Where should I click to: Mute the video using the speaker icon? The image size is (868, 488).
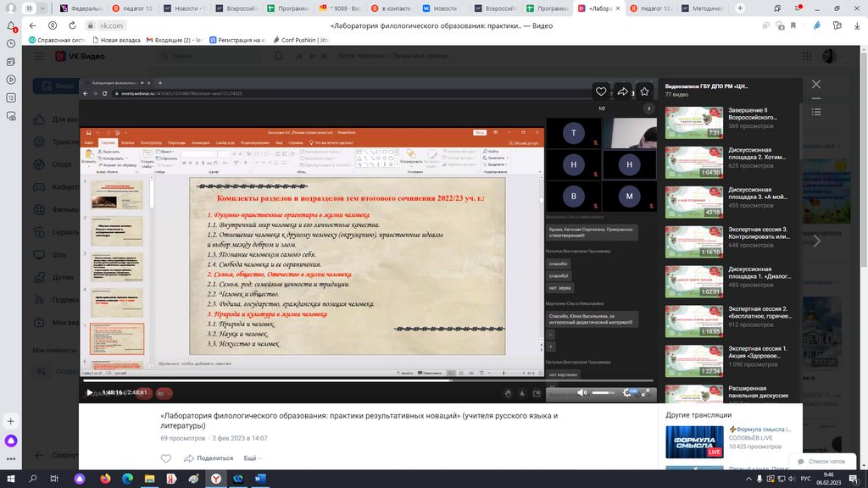coord(581,393)
